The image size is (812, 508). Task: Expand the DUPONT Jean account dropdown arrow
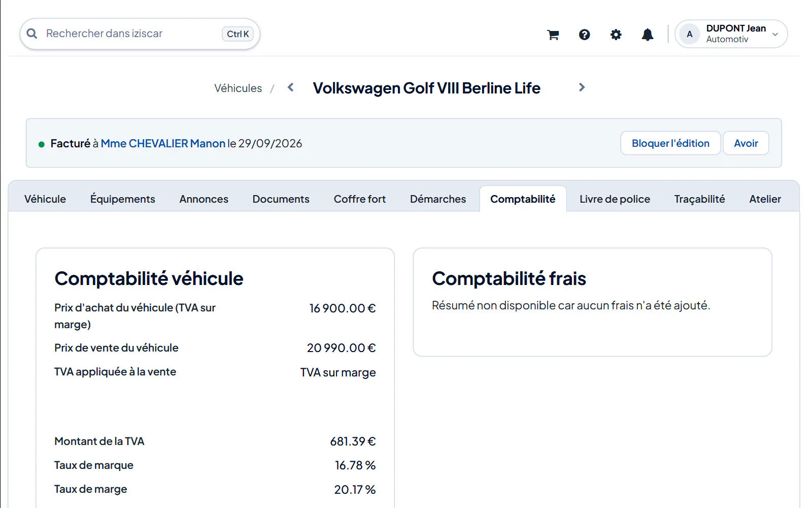click(x=775, y=35)
